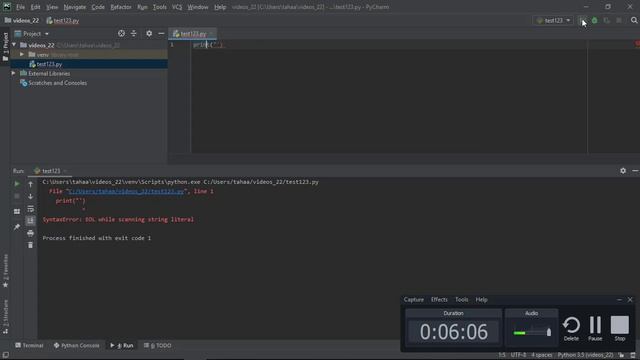Open the File menu

(20, 7)
